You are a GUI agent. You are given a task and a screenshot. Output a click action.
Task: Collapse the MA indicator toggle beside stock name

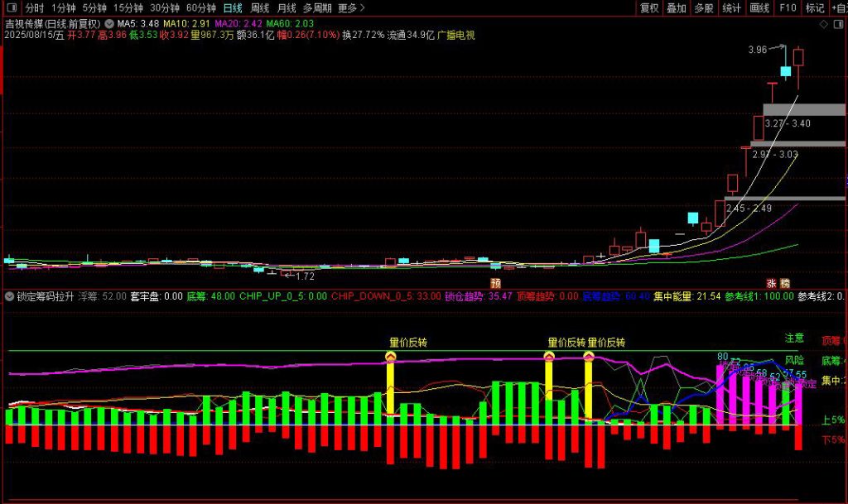point(109,23)
